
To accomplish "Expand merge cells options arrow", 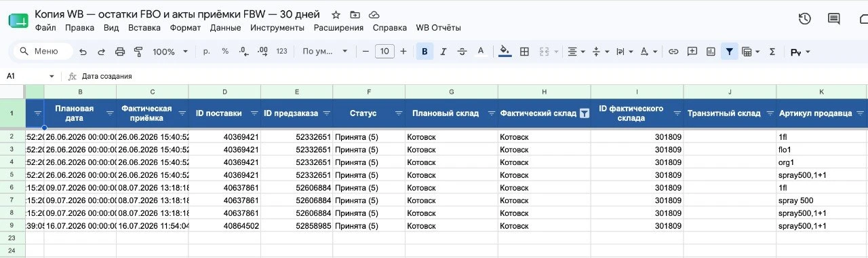I will (557, 52).
